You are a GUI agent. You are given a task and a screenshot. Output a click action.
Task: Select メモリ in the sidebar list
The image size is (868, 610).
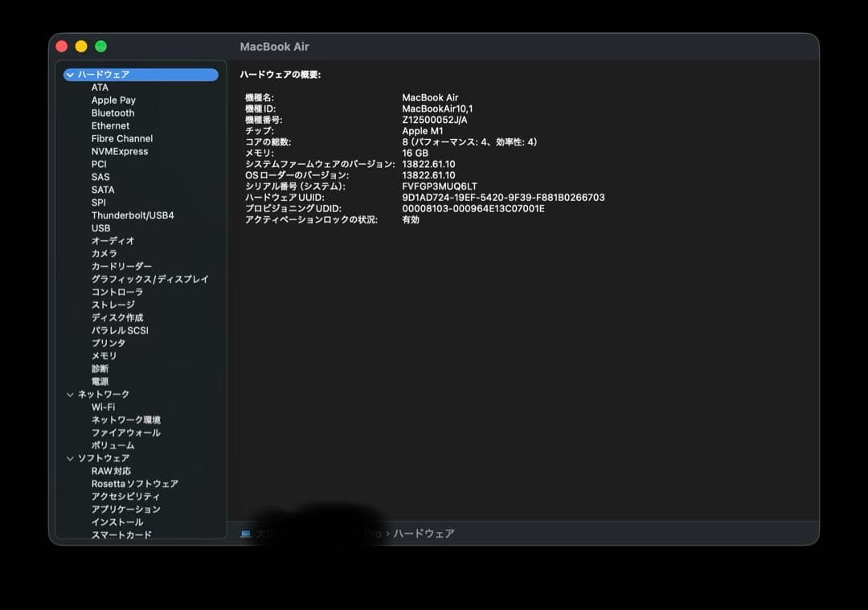(104, 356)
